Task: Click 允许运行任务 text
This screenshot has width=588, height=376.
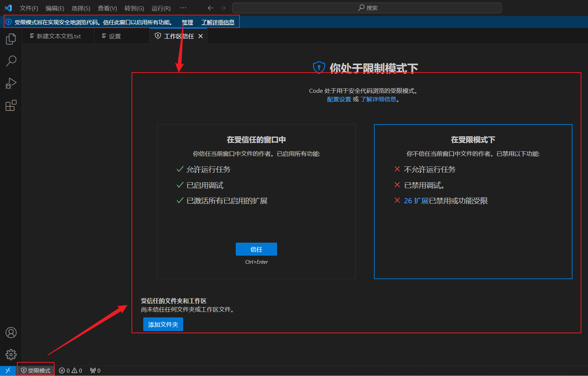Action: 208,169
